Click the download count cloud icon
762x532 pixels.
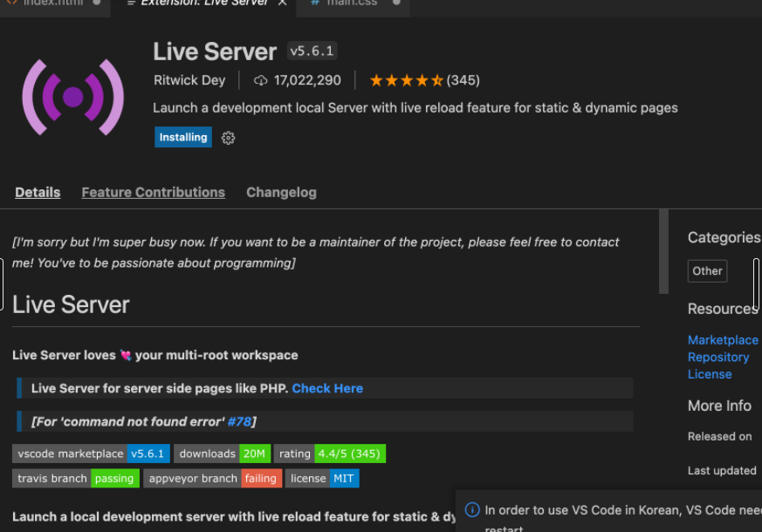[x=260, y=80]
